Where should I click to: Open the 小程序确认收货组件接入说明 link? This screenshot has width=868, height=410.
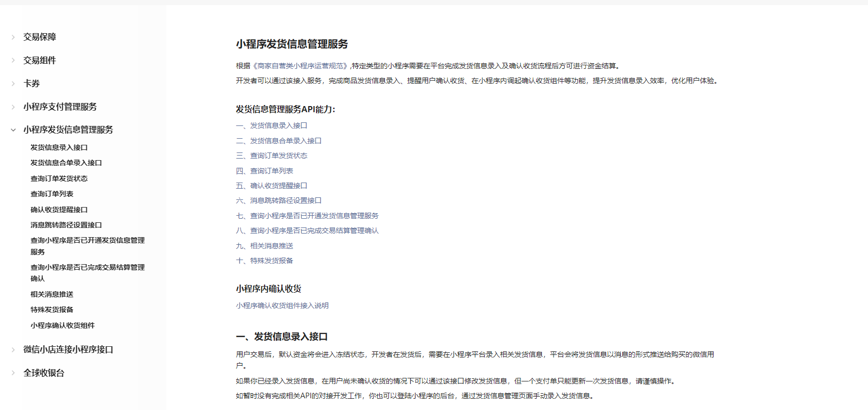pyautogui.click(x=282, y=305)
